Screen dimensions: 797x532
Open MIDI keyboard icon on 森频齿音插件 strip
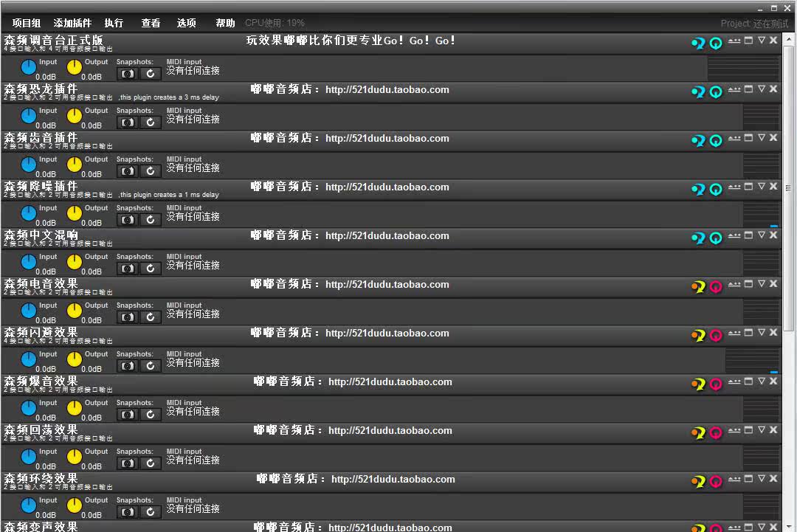734,138
